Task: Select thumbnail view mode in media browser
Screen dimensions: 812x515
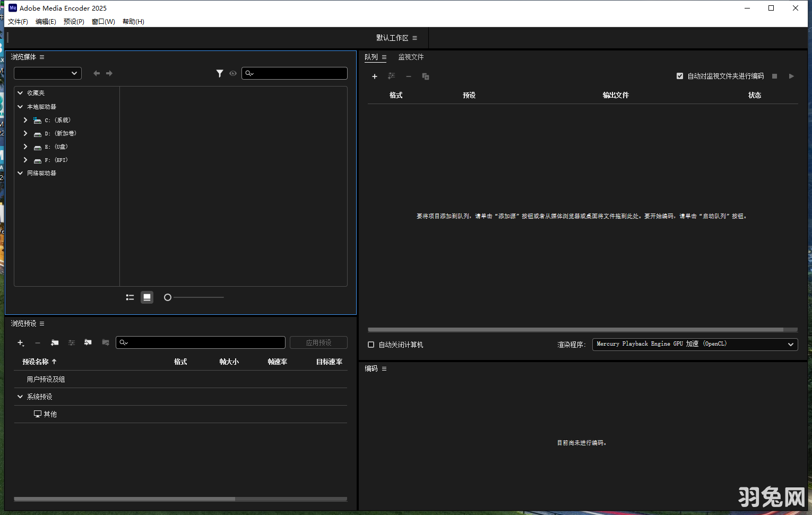Action: [146, 297]
